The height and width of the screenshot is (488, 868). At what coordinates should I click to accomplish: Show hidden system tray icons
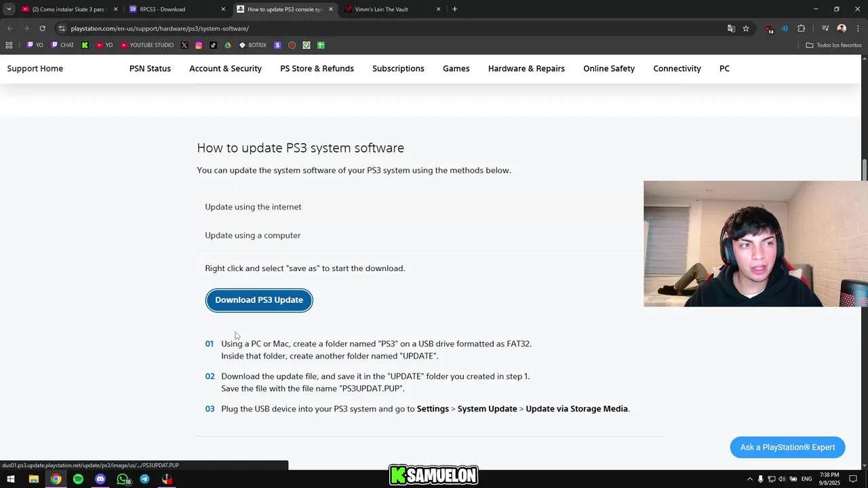click(749, 479)
